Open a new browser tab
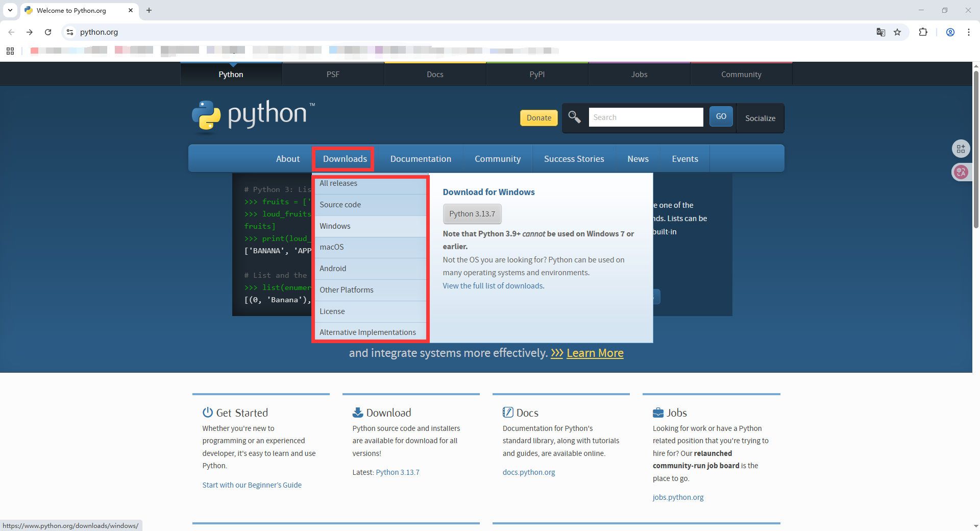This screenshot has height=531, width=980. click(149, 10)
